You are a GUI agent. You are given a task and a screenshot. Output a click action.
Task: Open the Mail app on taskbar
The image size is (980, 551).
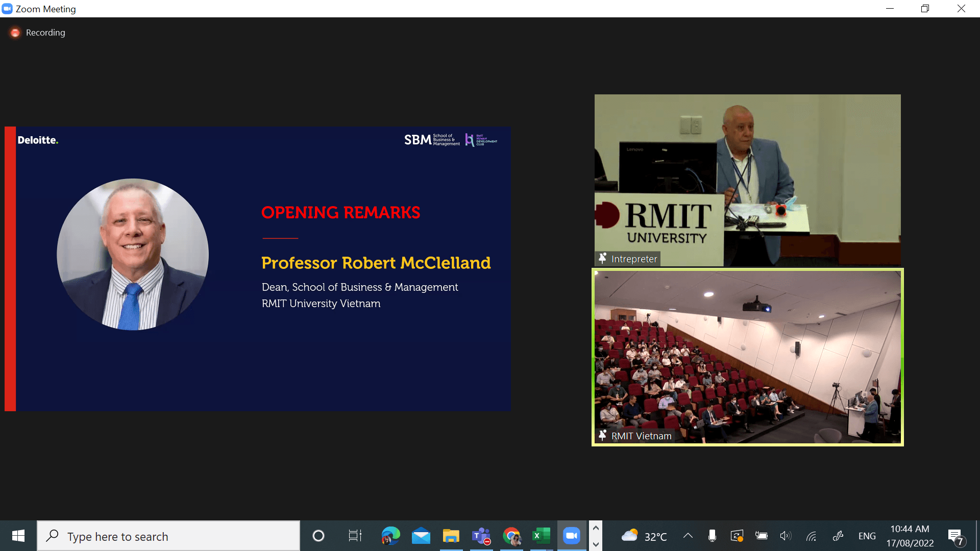(421, 536)
